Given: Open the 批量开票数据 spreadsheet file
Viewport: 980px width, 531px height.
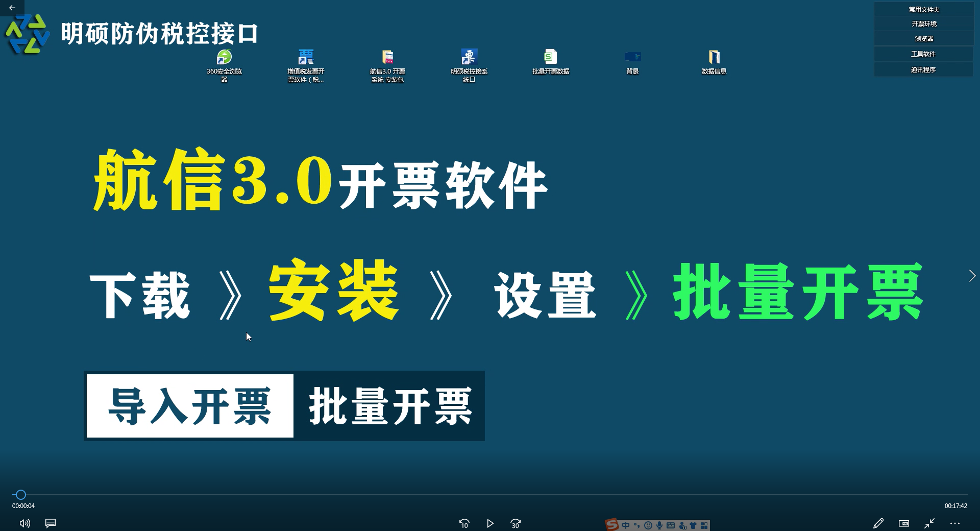Looking at the screenshot, I should (550, 57).
